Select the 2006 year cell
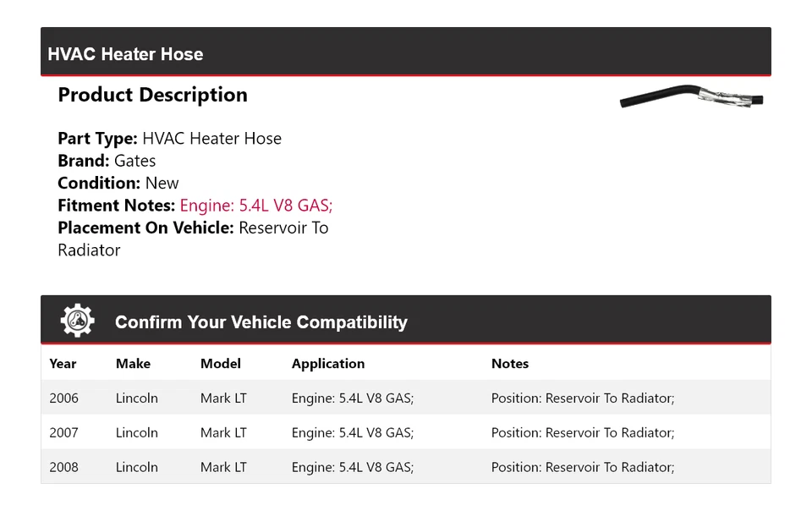Screen dimensions: 812x511 tap(63, 398)
